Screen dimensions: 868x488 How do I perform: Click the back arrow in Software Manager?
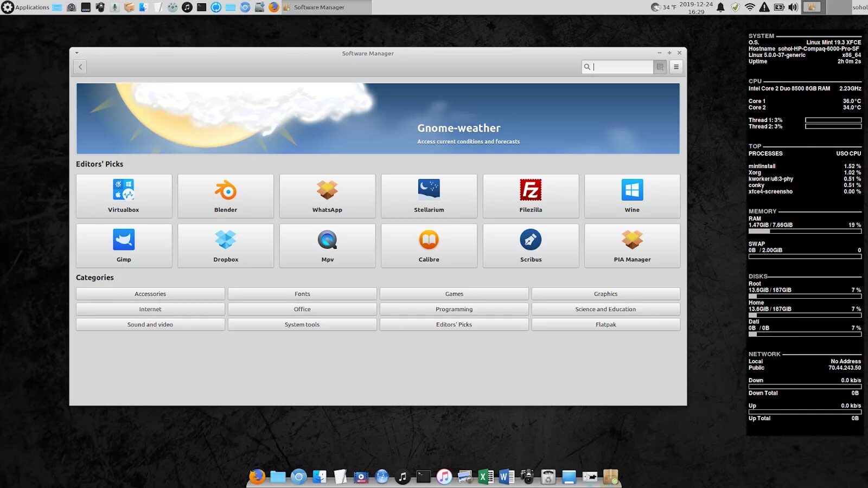[x=80, y=67]
